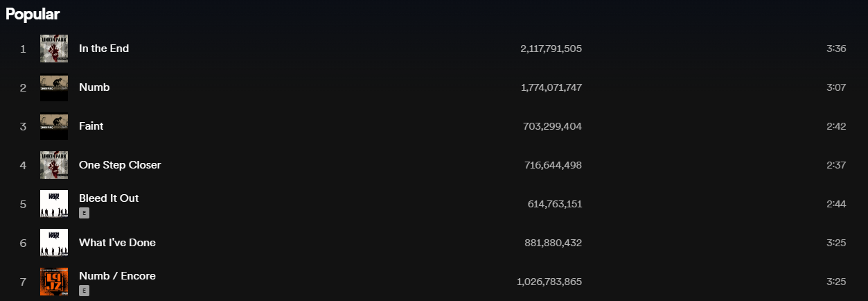This screenshot has width=868, height=301.
Task: Click the 2,117,791,505 play count
Action: [x=551, y=49]
